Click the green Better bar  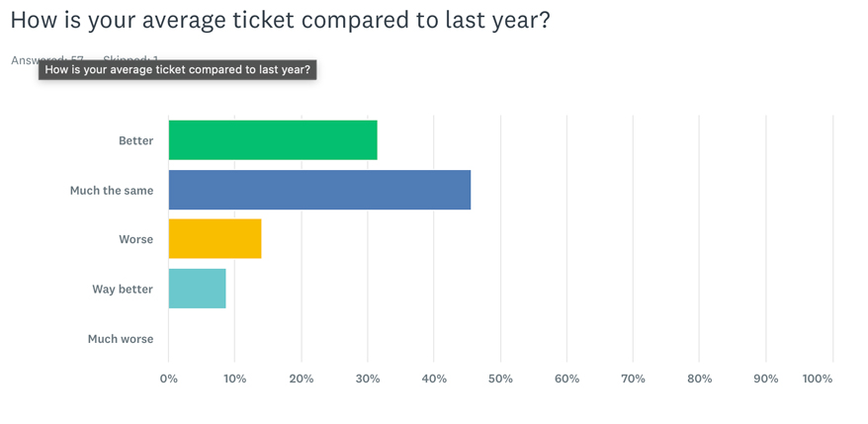click(273, 140)
